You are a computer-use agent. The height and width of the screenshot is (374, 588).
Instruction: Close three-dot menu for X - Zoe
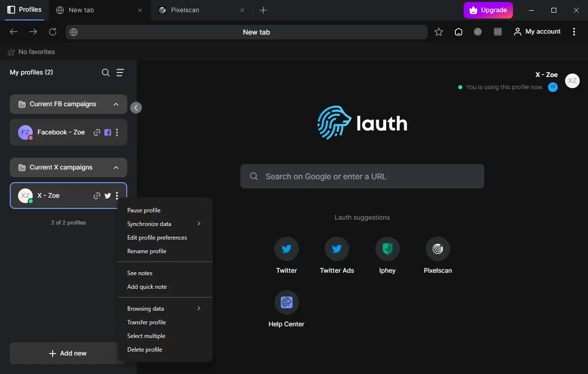click(117, 196)
